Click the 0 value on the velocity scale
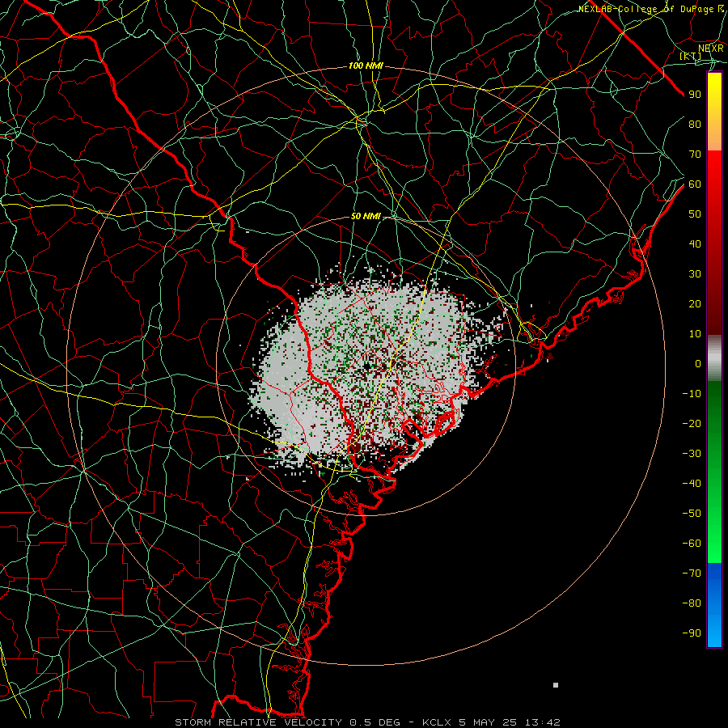Image resolution: width=728 pixels, height=728 pixels. (698, 364)
